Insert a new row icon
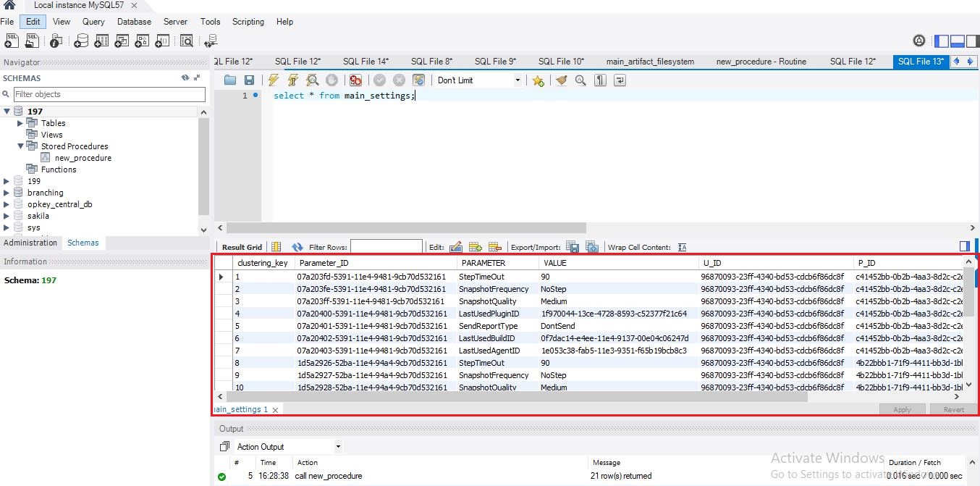This screenshot has height=486, width=980. (x=476, y=247)
